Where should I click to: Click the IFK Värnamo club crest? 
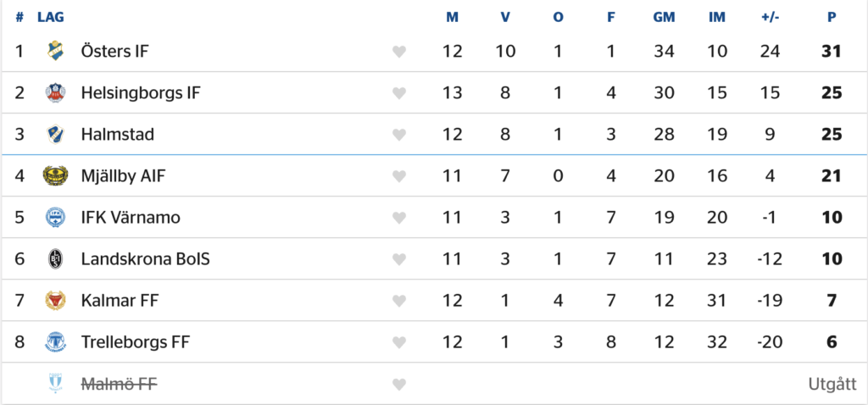pos(55,217)
